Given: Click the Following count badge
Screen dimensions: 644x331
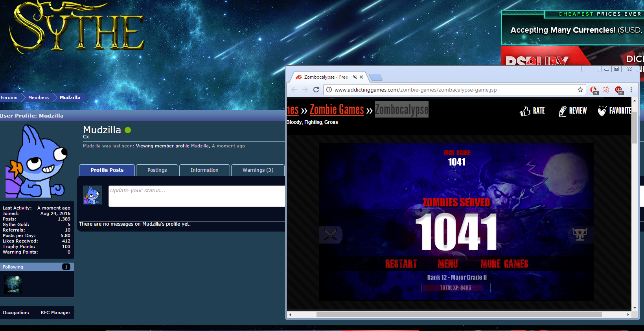Looking at the screenshot, I should [66, 267].
